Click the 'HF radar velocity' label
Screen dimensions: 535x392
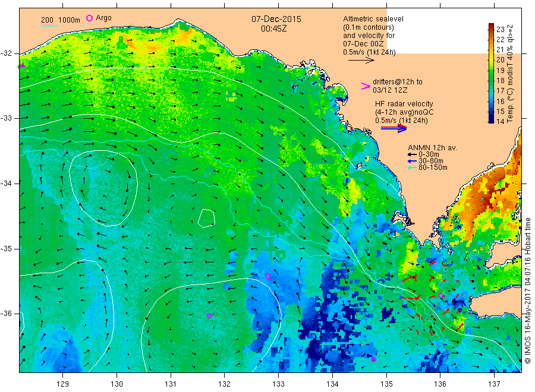tap(404, 103)
